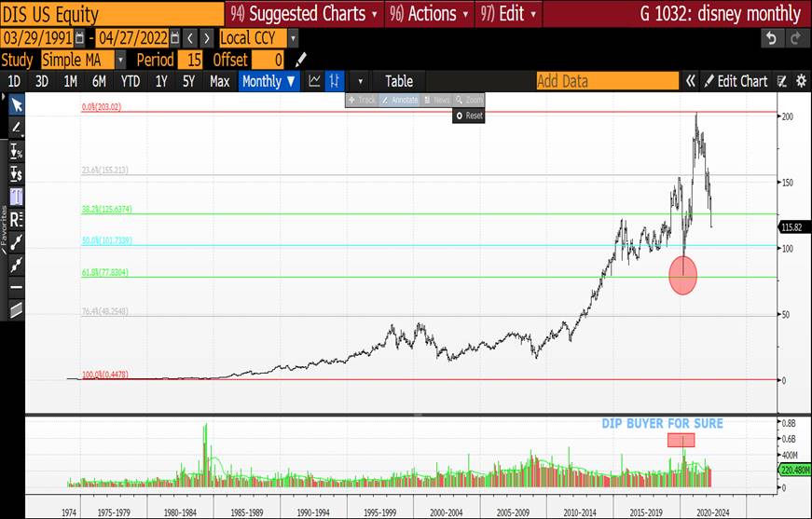
Task: Choose the dollar change measure tool
Action: point(17,174)
